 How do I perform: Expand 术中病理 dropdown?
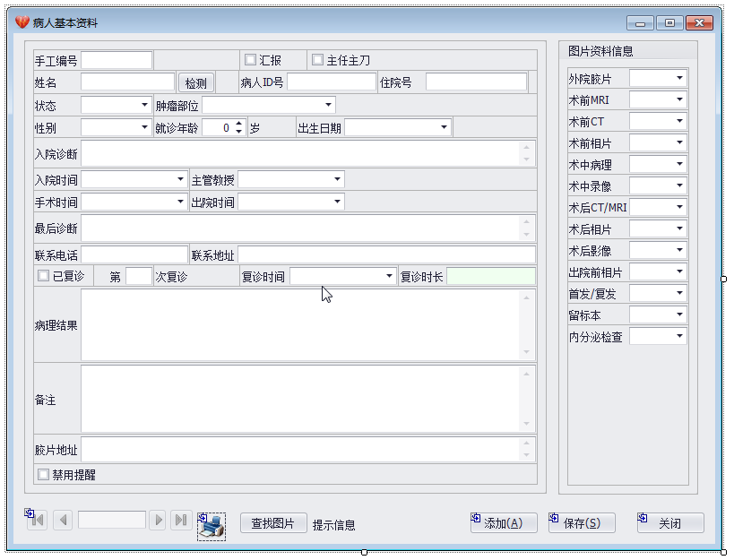click(679, 164)
